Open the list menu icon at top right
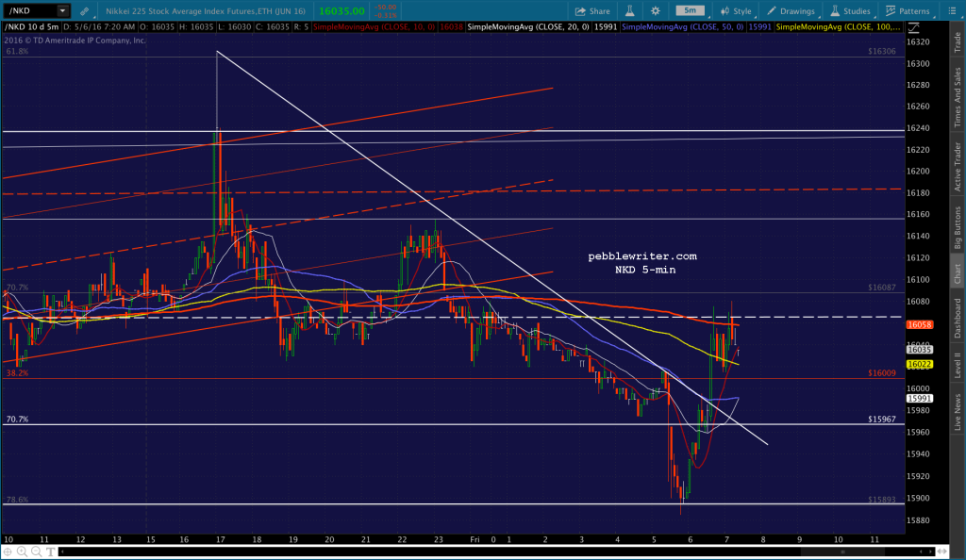966x560 pixels. (952, 11)
